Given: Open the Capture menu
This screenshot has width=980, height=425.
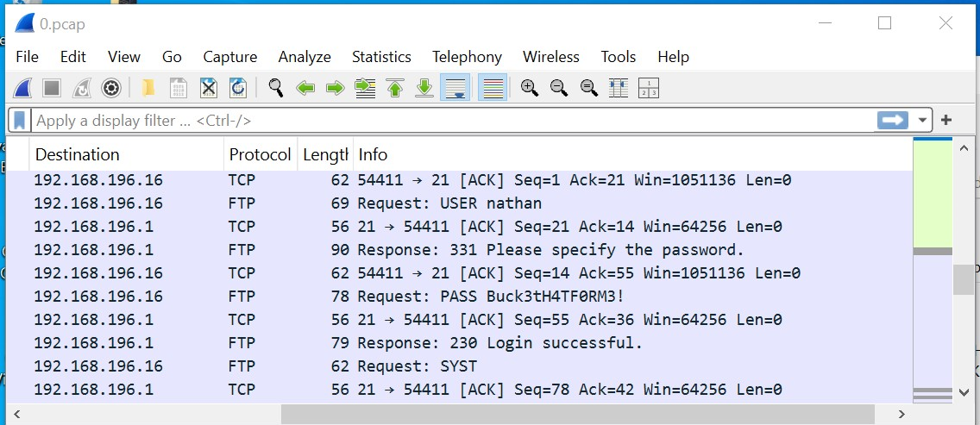Looking at the screenshot, I should coord(230,57).
